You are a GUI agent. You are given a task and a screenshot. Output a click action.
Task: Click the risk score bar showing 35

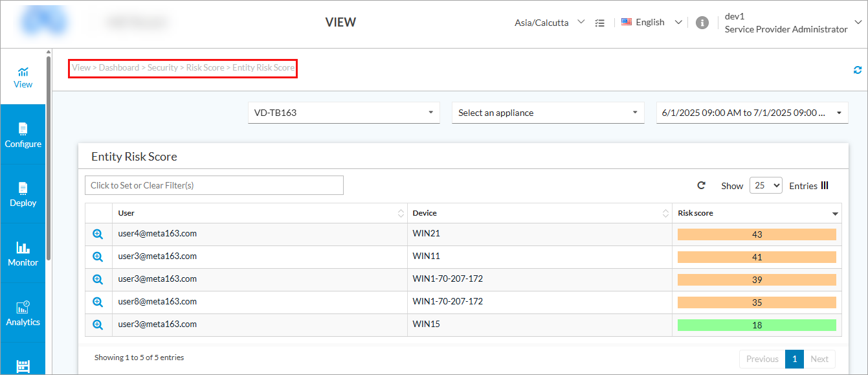(757, 302)
